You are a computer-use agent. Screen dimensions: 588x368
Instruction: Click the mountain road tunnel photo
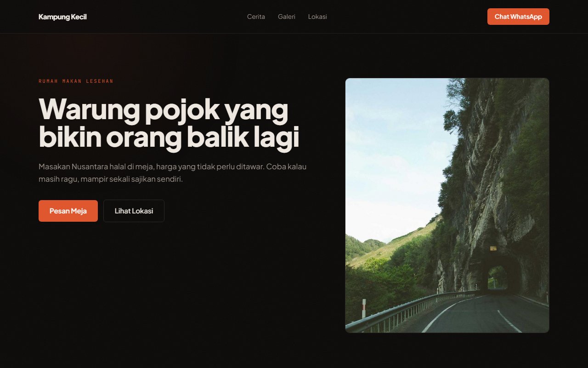pos(447,205)
